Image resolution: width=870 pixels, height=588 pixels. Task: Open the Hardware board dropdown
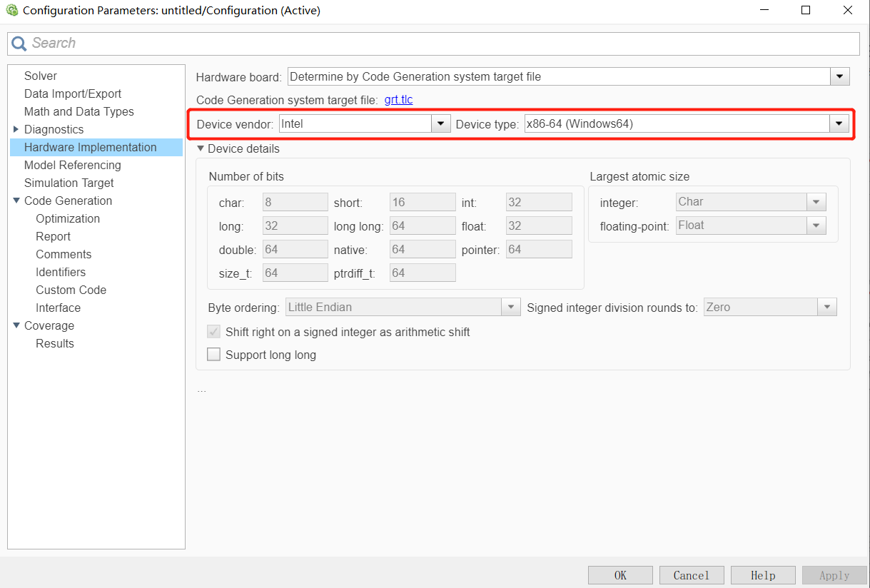[x=840, y=76]
